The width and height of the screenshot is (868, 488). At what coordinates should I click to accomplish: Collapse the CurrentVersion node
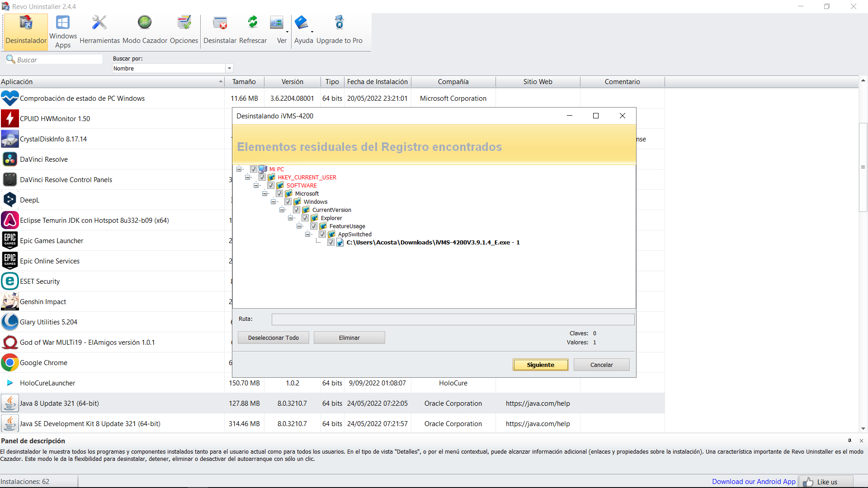click(x=282, y=210)
